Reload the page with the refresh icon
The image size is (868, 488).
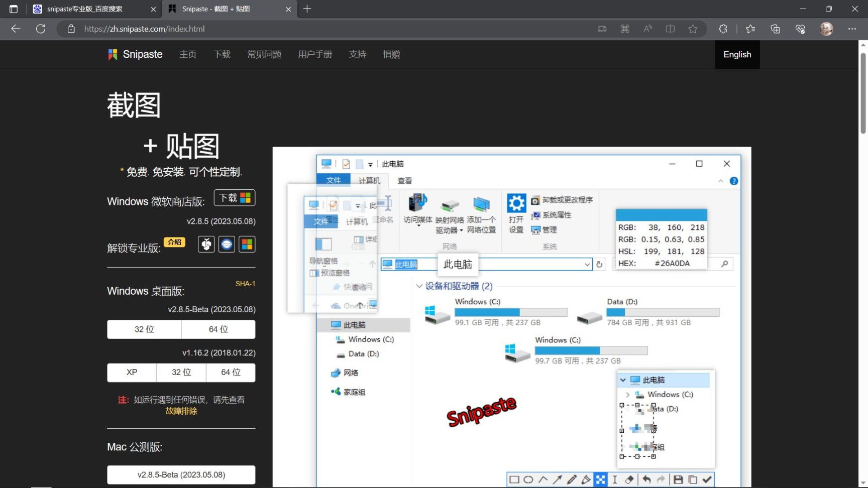41,29
